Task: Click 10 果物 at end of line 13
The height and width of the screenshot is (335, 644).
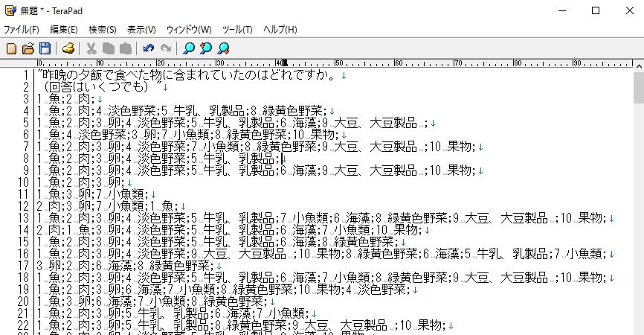Action: [582, 218]
